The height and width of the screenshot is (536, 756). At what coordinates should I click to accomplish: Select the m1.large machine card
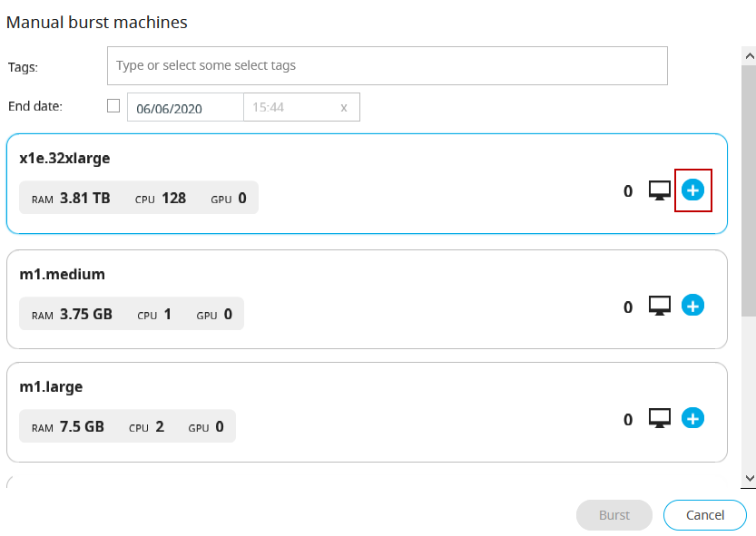coord(408,387)
